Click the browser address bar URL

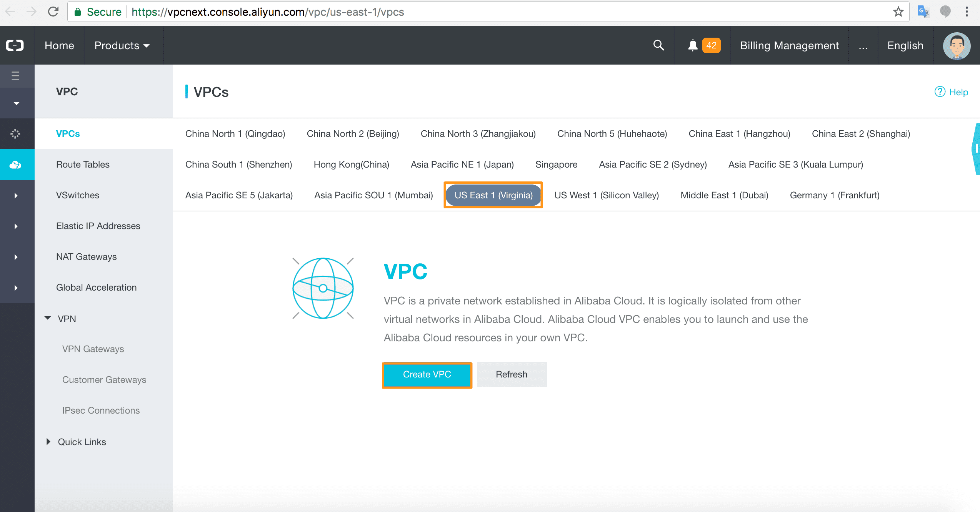click(268, 12)
